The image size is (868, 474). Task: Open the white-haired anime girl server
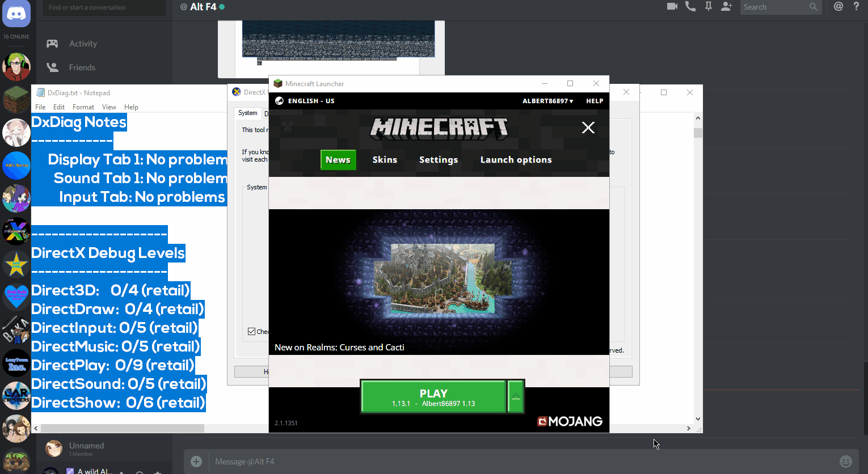pos(16,133)
